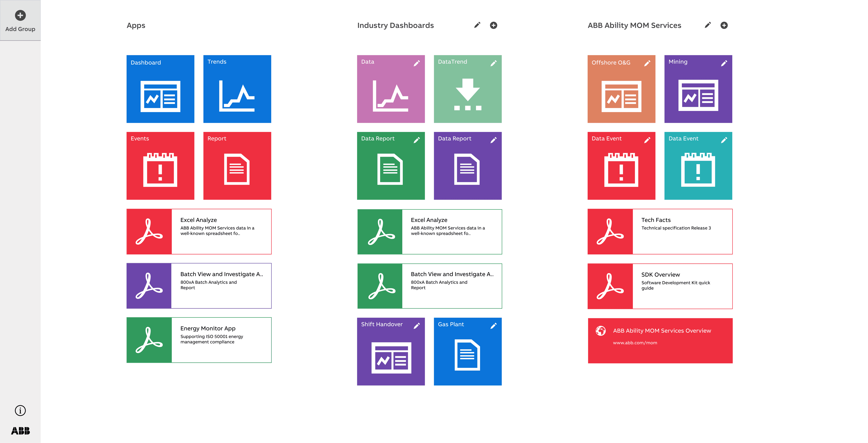Click the Add Group plus icon
868x443 pixels.
[20, 15]
